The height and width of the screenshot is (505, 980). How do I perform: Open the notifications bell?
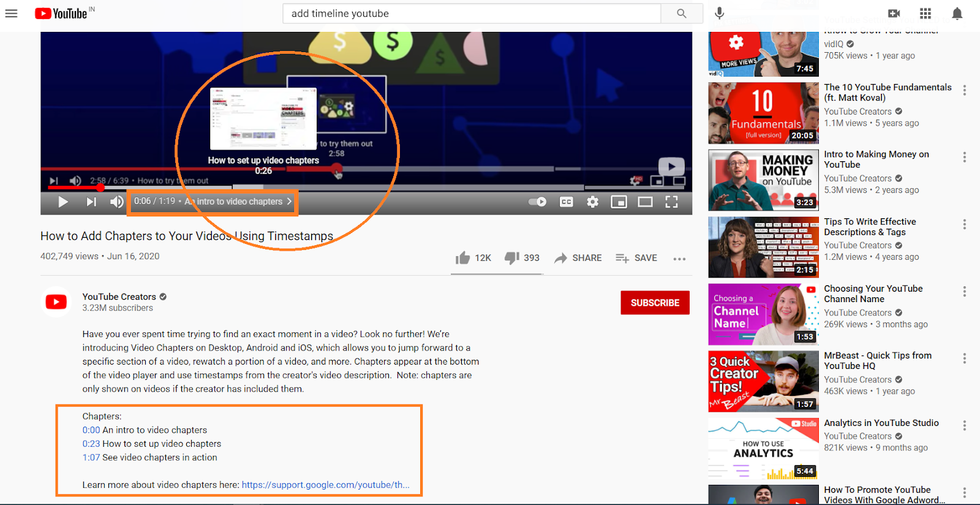click(x=957, y=13)
